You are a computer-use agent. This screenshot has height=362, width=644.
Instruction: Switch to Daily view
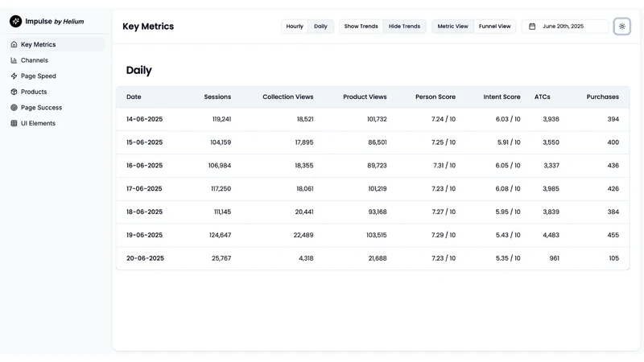coord(320,27)
